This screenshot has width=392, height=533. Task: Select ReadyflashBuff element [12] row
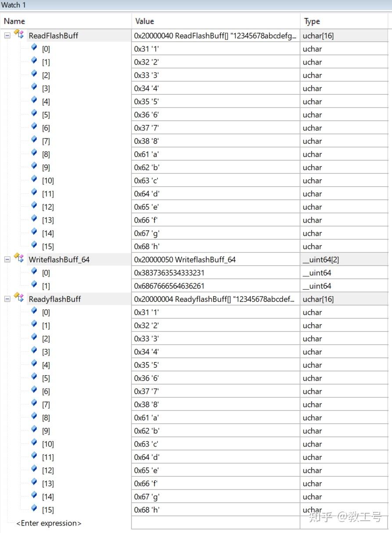click(196, 470)
